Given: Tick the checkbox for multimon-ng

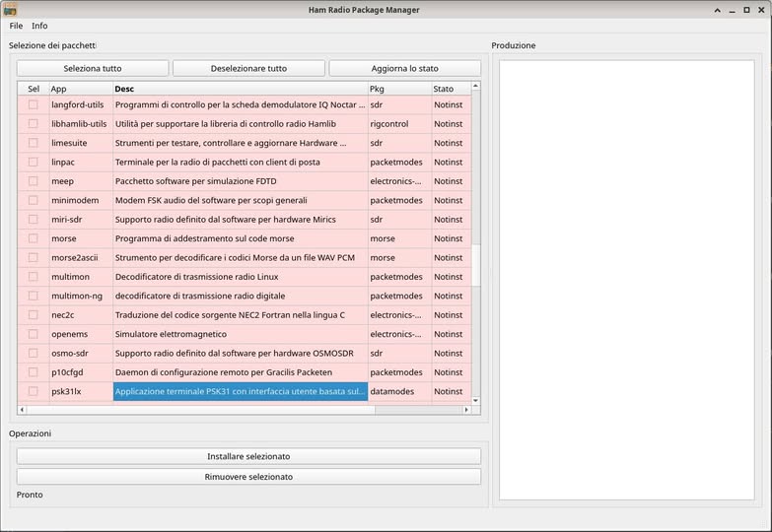Looking at the screenshot, I should click(33, 296).
